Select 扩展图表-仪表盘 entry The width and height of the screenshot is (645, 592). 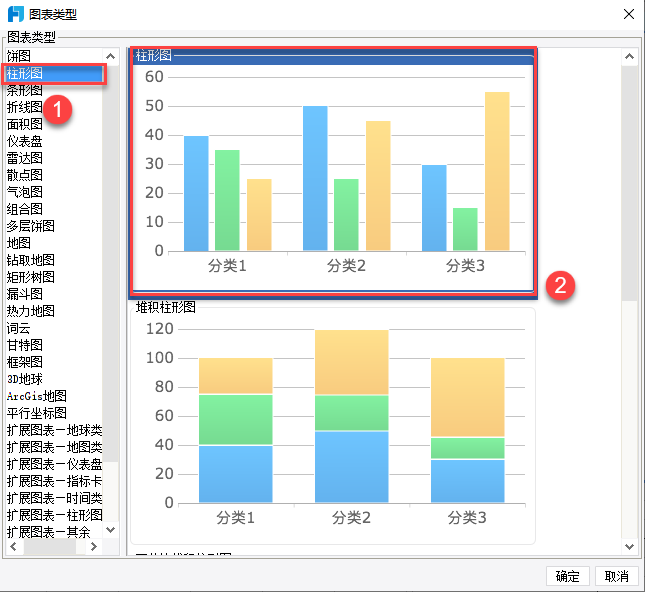pyautogui.click(x=53, y=464)
